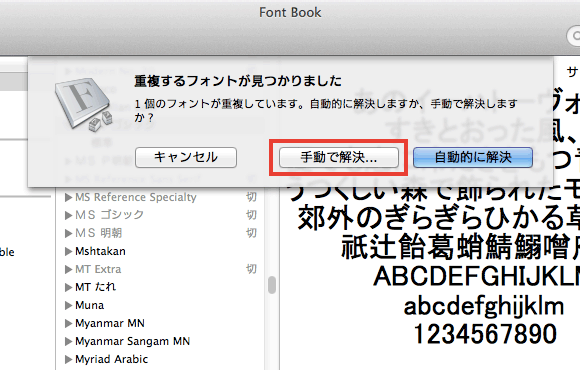Expand the MS ゴシック font family
The height and width of the screenshot is (370, 580).
pos(68,215)
